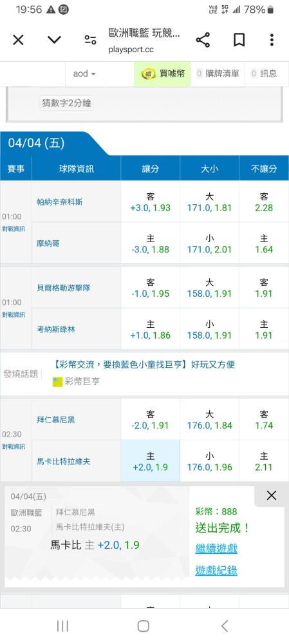
Task: Open recent apps navigation icon
Action: (62, 626)
